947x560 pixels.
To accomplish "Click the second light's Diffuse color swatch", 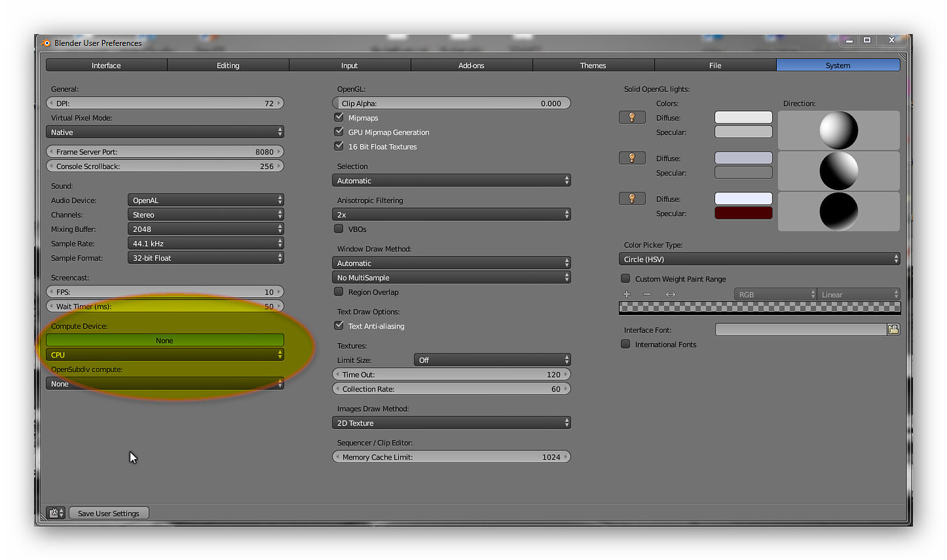I will [x=743, y=158].
